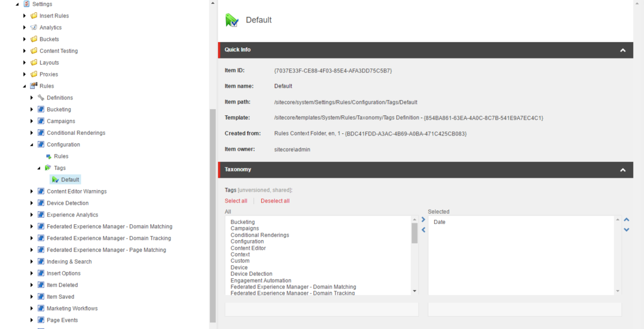Expand the Analytics node
This screenshot has width=644, height=329.
coord(25,28)
